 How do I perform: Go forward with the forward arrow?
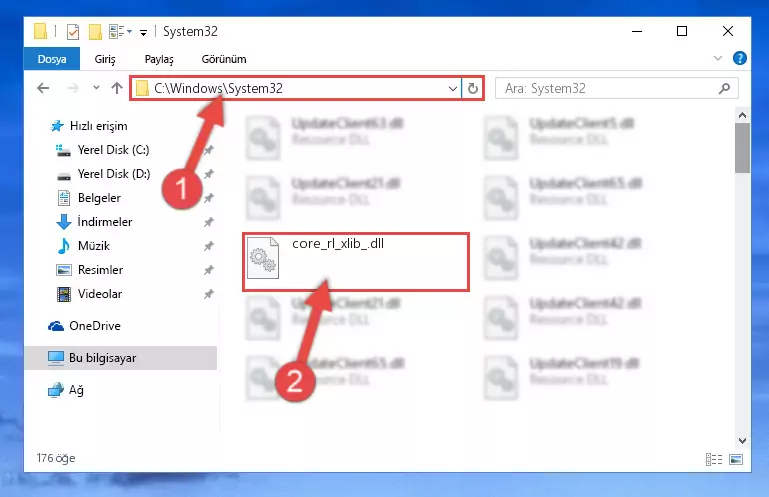[x=73, y=88]
